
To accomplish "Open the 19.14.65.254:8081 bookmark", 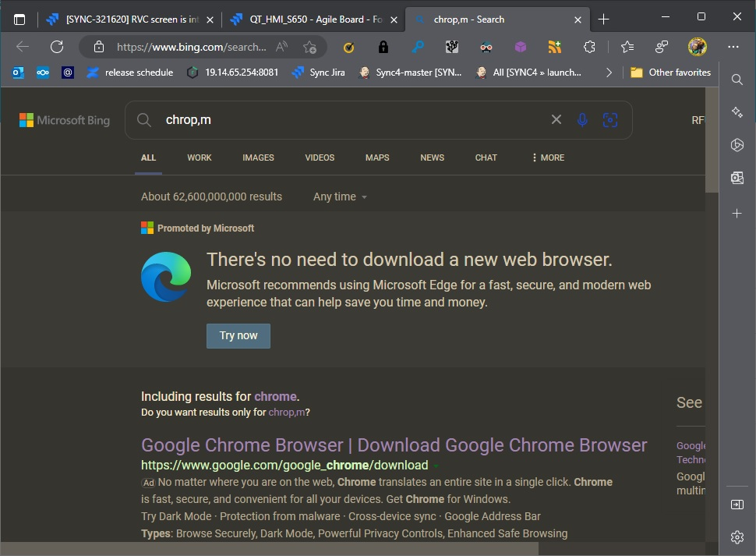I will 232,73.
